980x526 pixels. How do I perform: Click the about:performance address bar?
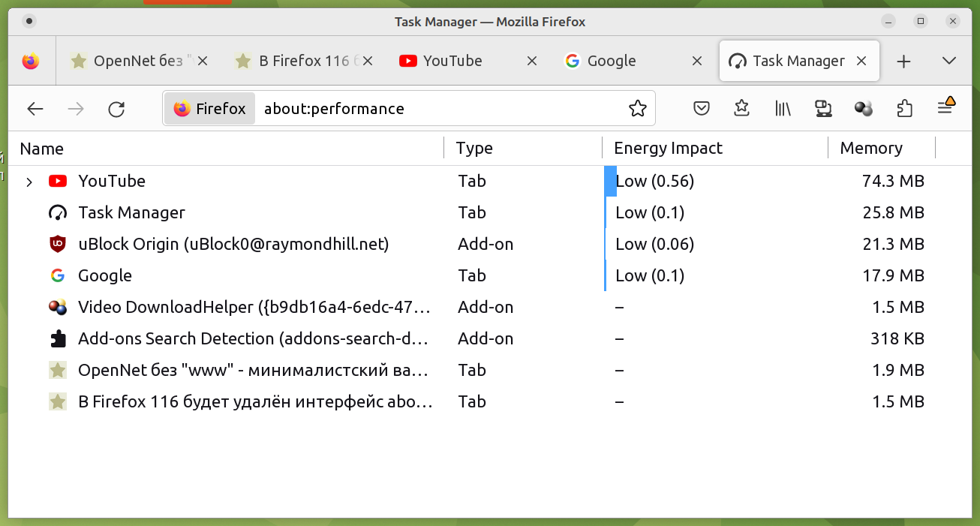[x=435, y=109]
